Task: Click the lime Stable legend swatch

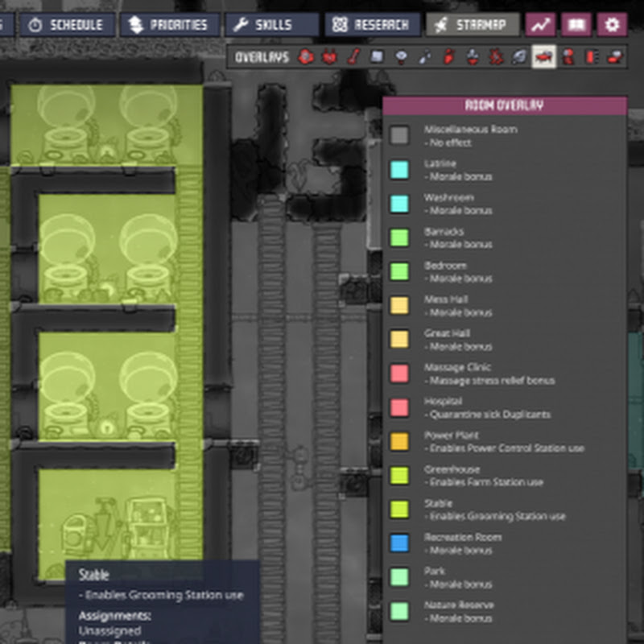Action: (x=399, y=510)
